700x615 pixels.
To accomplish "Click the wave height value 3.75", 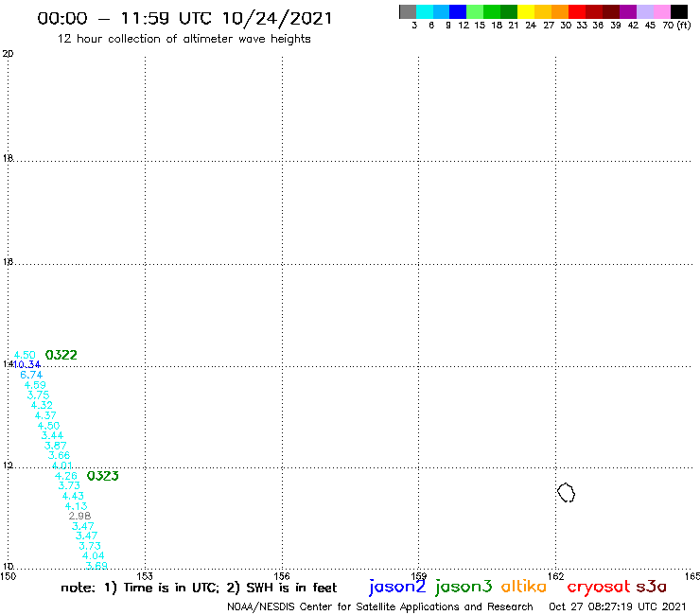I will 38,395.
